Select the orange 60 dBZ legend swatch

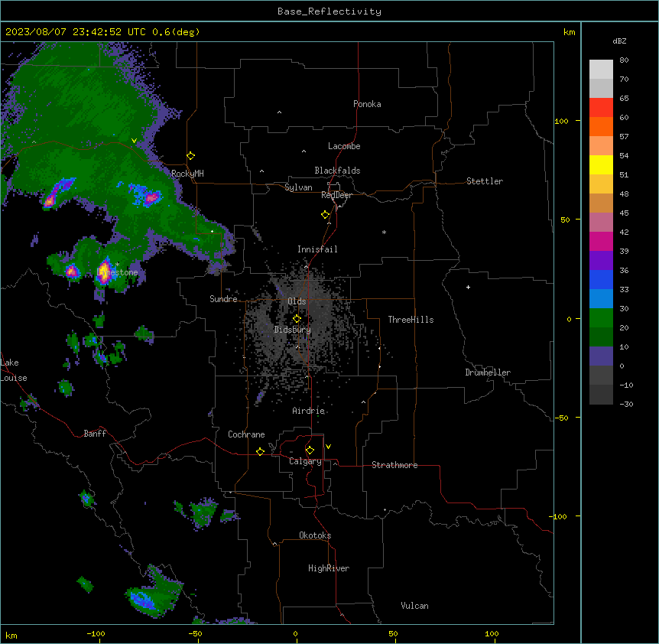pos(601,126)
